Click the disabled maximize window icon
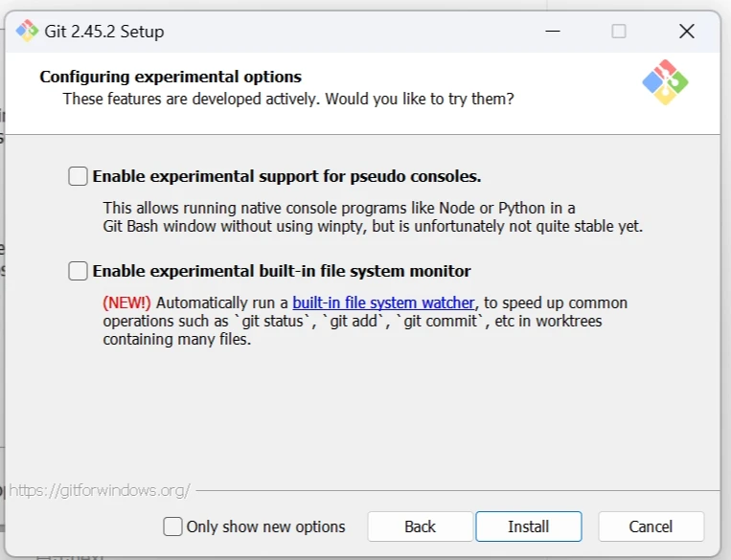This screenshot has height=560, width=731. 619,32
